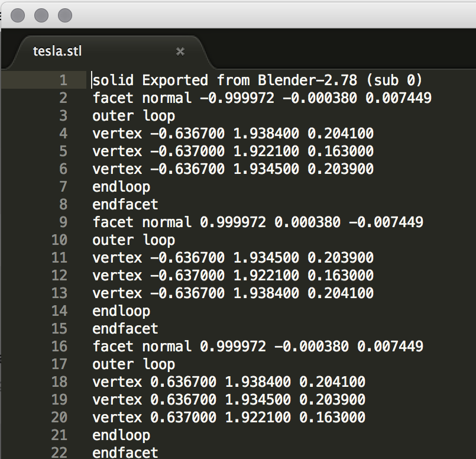Screen dimensions: 476x459
Task: Click 'vertex 0.636700 1.934500 0.203900' on line 19
Action: 229,399
